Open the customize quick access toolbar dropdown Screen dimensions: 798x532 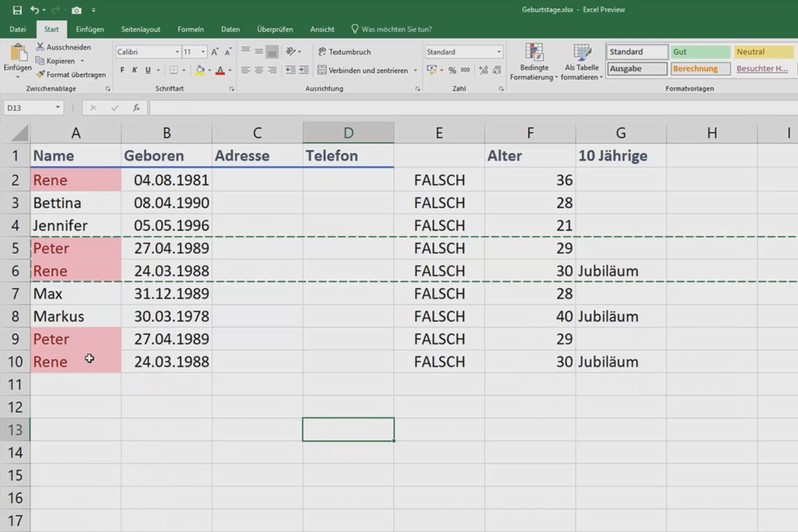[94, 11]
